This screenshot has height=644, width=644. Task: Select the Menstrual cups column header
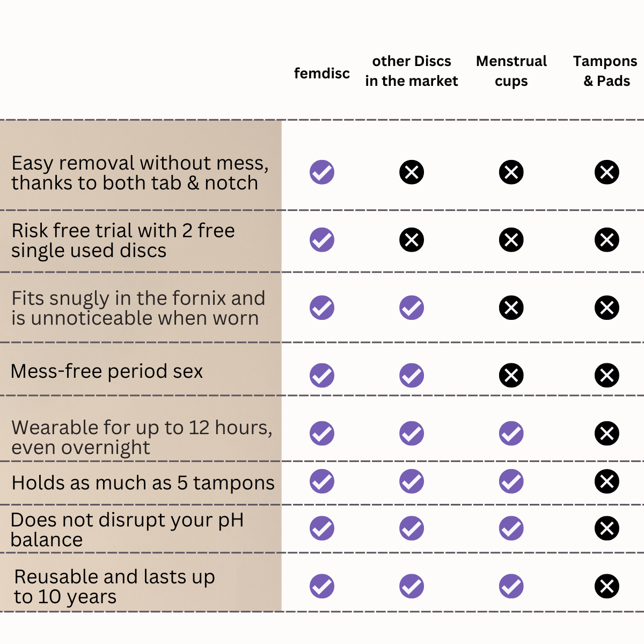point(511,71)
